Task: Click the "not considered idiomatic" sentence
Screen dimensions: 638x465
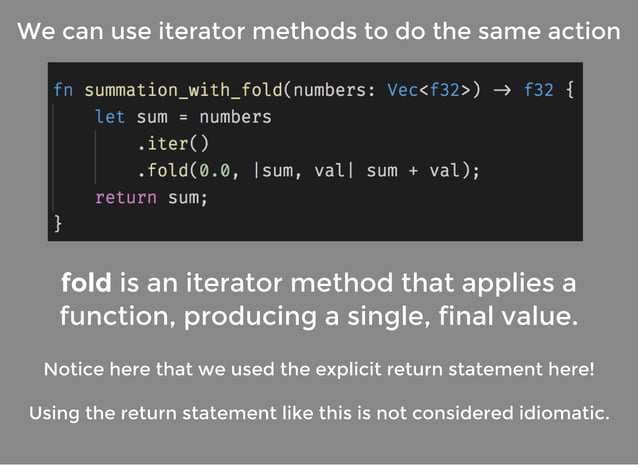Action: point(319,413)
